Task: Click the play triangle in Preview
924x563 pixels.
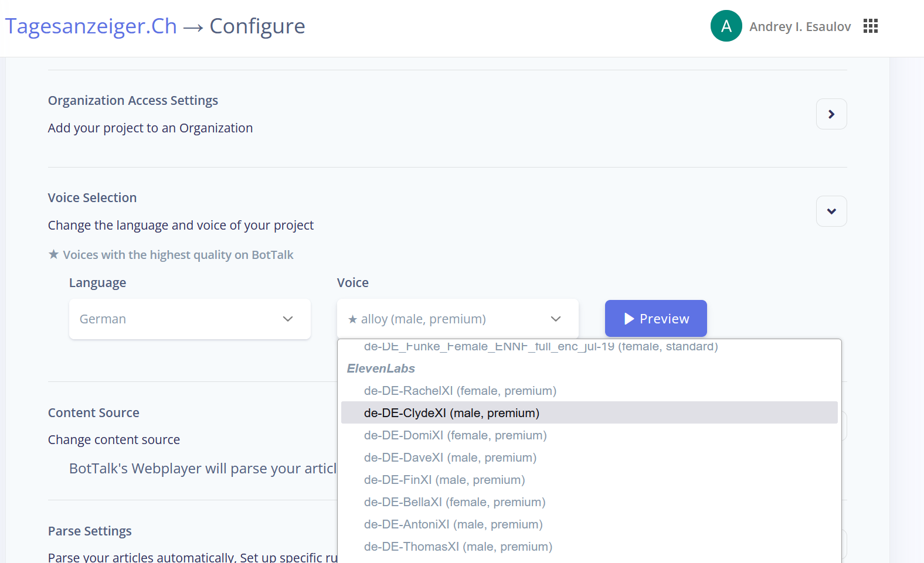Action: 629,319
